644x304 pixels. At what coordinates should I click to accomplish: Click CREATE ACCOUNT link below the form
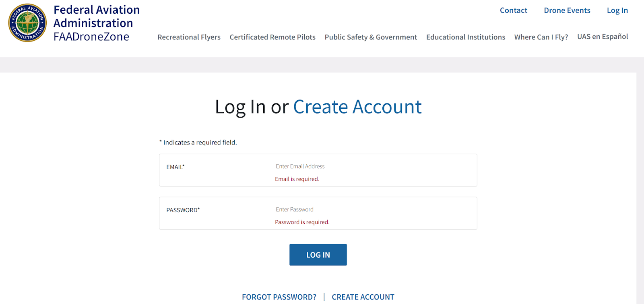363,297
